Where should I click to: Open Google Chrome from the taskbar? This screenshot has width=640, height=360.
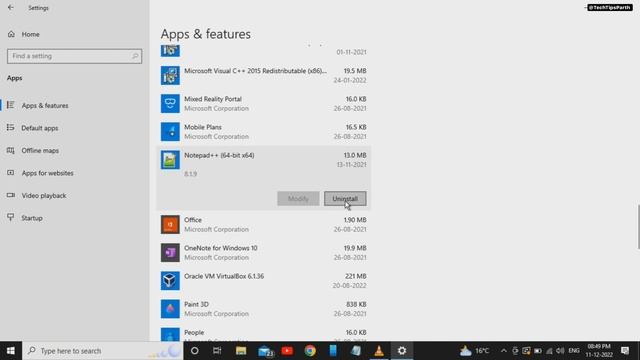tap(310, 351)
